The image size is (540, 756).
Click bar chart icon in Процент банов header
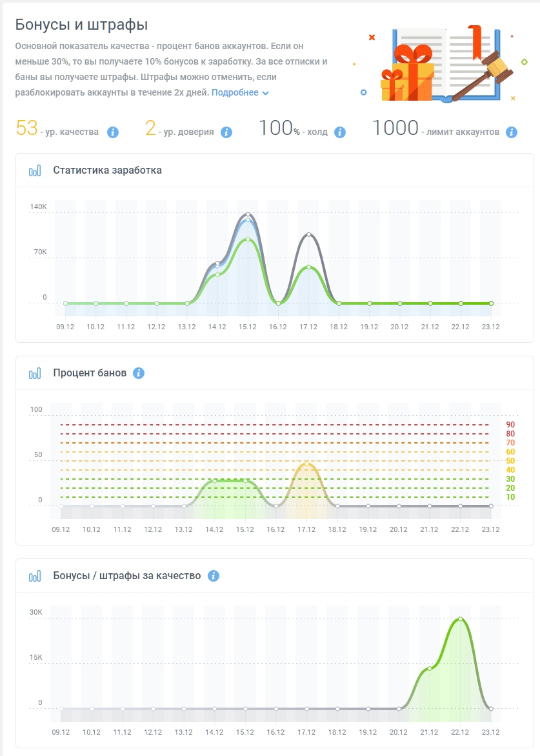click(35, 373)
